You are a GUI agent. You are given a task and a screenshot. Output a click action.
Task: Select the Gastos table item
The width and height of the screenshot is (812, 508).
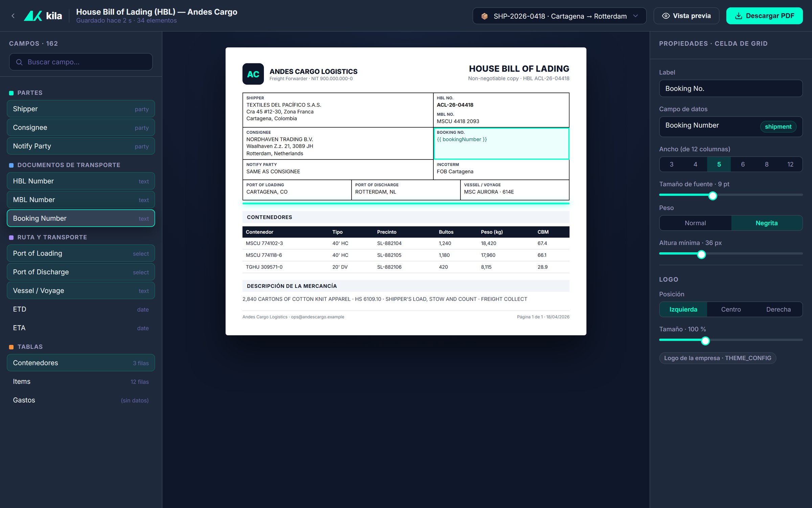[81, 400]
